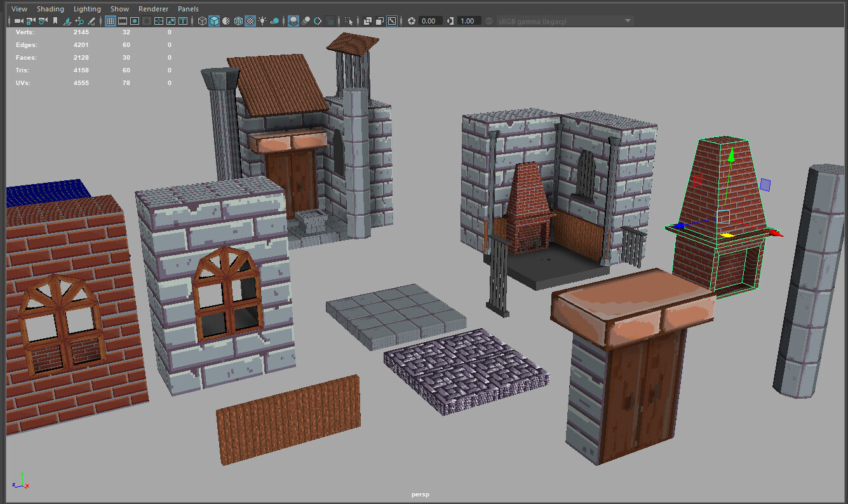Click the Lock Camera icon

click(30, 21)
